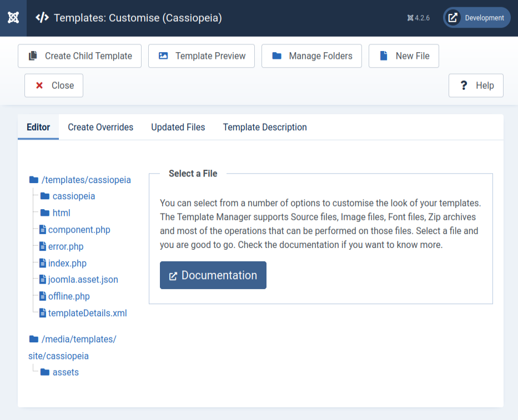518x420 pixels.
Task: Select error.php file icon
Action: pyautogui.click(x=43, y=246)
